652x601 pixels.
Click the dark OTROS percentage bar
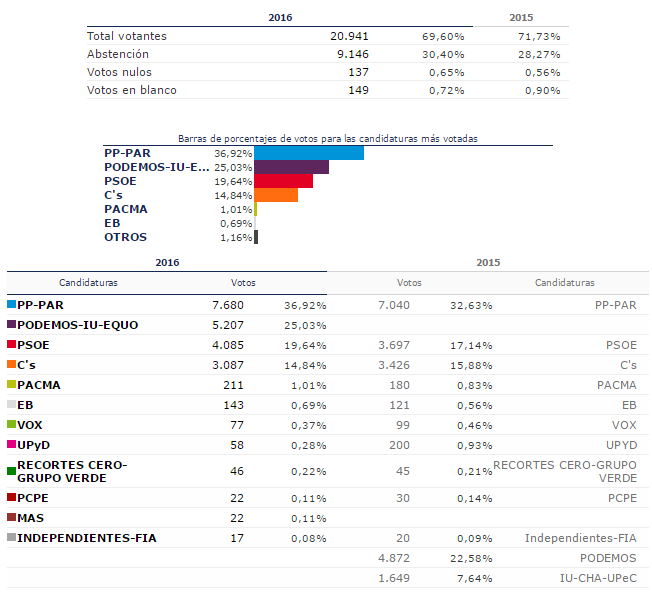[x=256, y=237]
